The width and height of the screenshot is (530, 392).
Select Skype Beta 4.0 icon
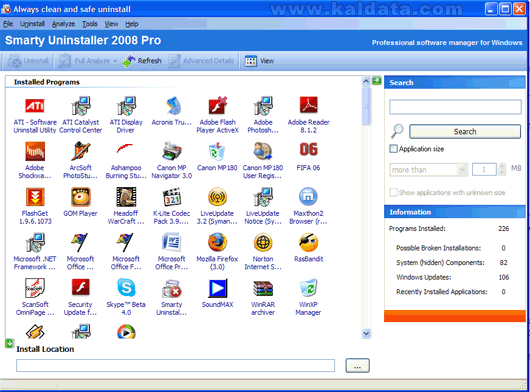tap(126, 288)
